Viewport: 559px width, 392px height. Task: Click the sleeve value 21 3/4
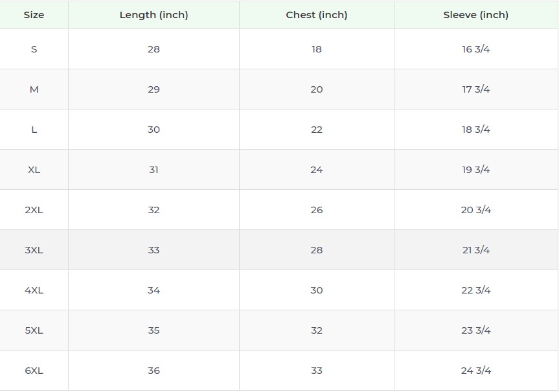click(x=476, y=250)
